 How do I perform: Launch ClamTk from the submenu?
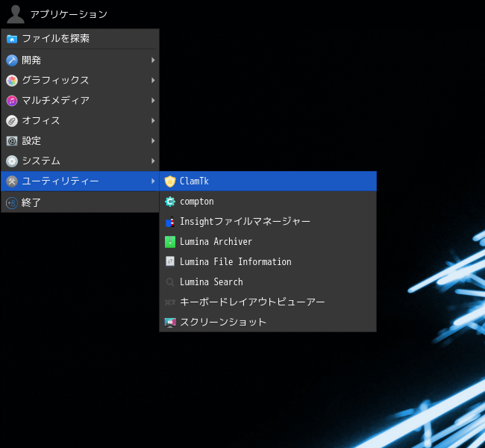(268, 181)
